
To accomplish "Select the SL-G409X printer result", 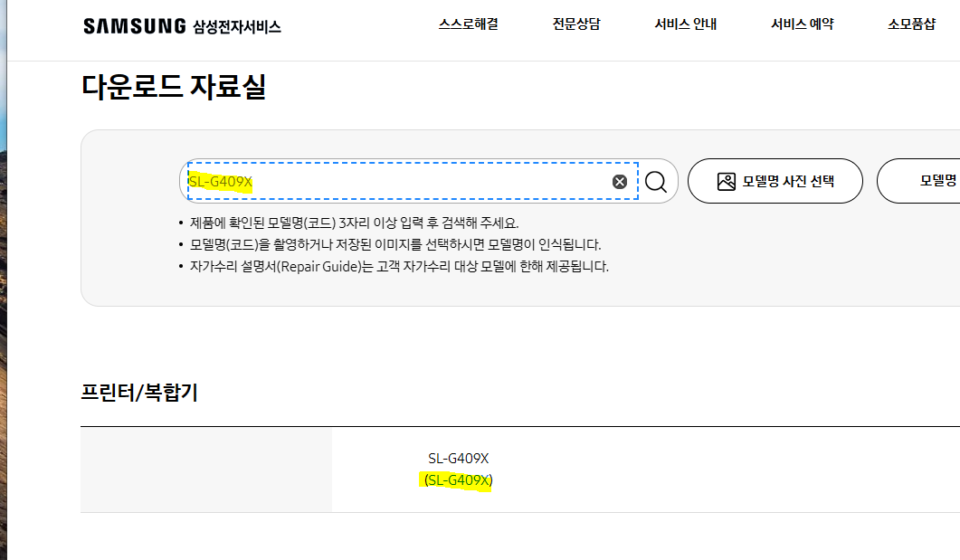I will [x=459, y=459].
